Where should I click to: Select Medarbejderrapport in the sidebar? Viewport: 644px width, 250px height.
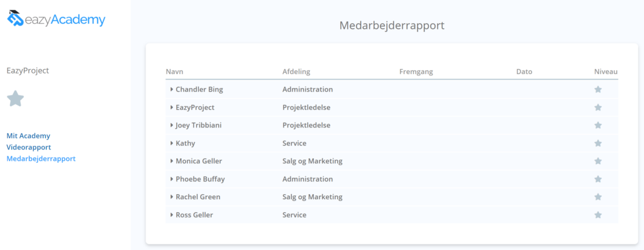[x=41, y=158]
